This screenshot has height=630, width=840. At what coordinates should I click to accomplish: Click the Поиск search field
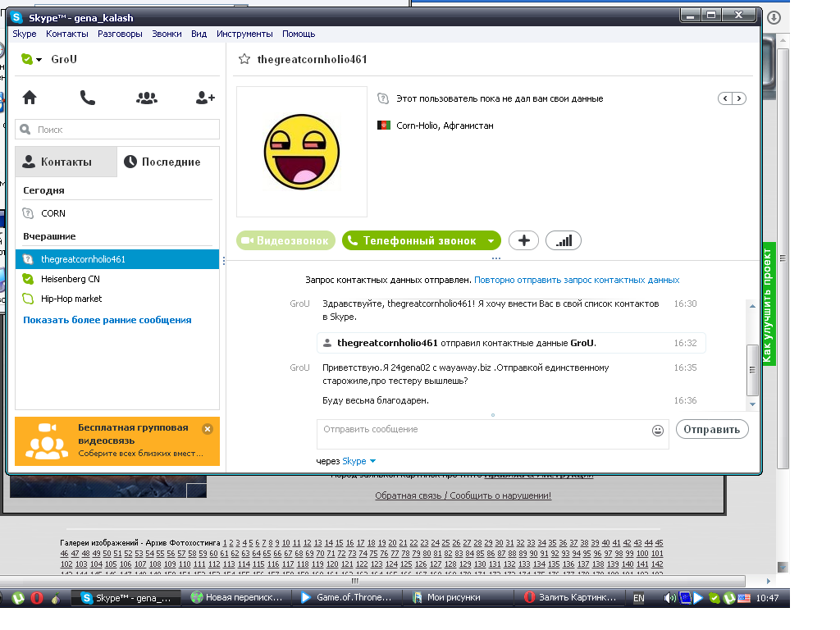click(117, 130)
